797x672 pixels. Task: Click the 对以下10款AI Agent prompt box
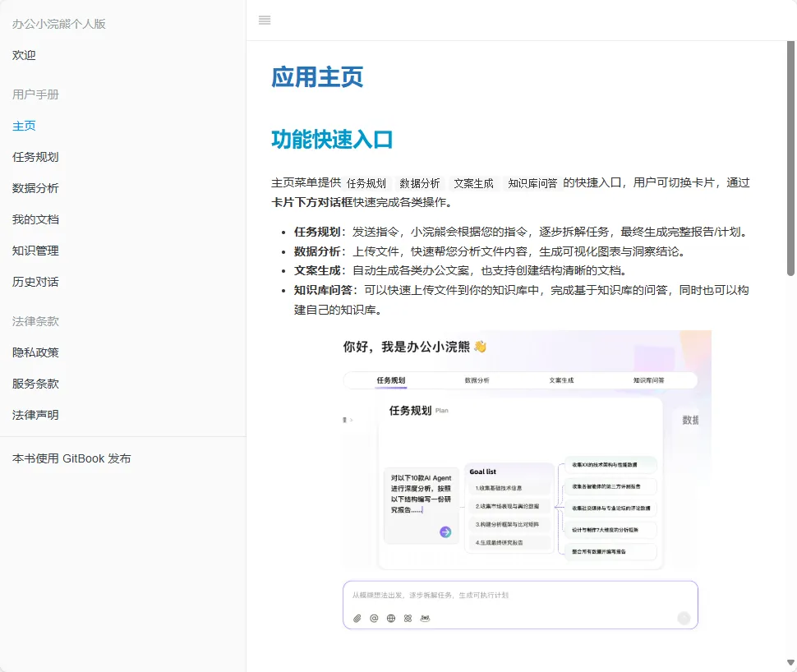[x=421, y=506]
